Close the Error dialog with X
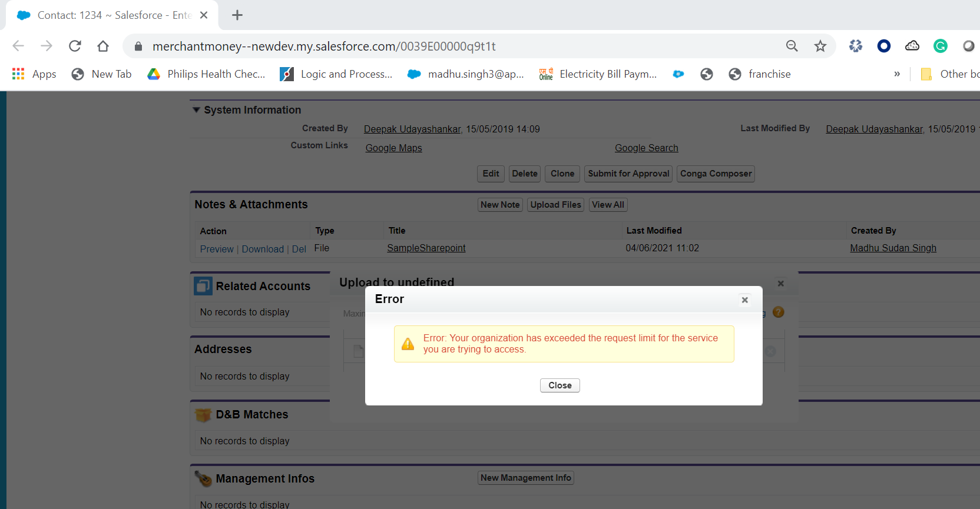980x509 pixels. 745,300
